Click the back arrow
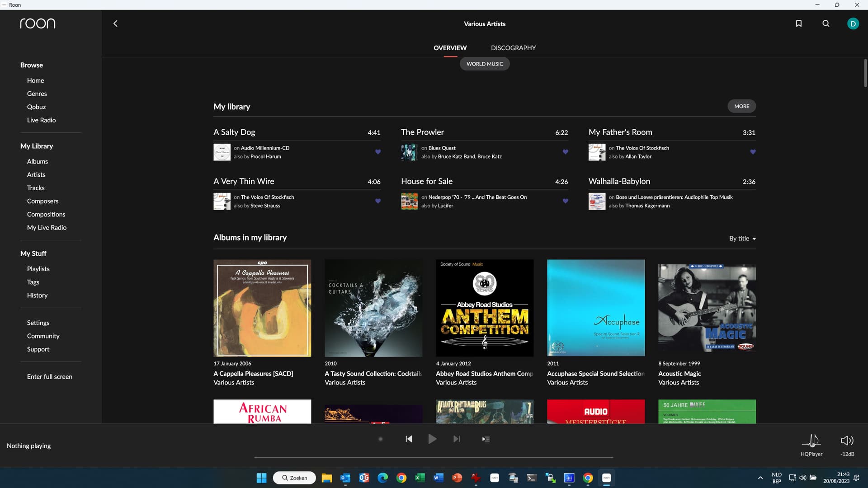Image resolution: width=868 pixels, height=488 pixels. tap(115, 23)
